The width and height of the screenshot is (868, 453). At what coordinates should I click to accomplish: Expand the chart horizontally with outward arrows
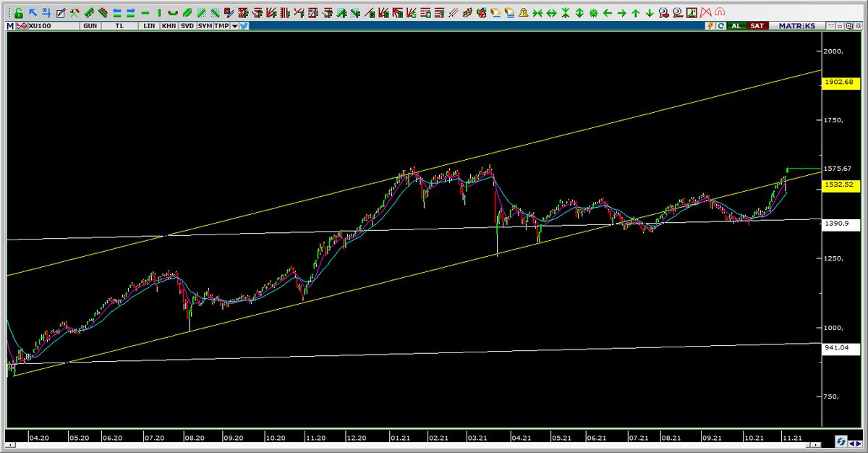(551, 13)
